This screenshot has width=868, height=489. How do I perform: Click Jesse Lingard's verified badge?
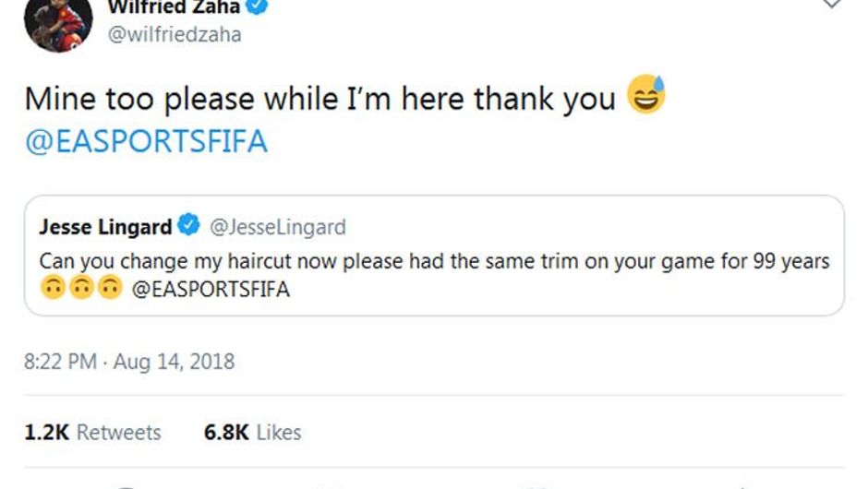pyautogui.click(x=188, y=225)
